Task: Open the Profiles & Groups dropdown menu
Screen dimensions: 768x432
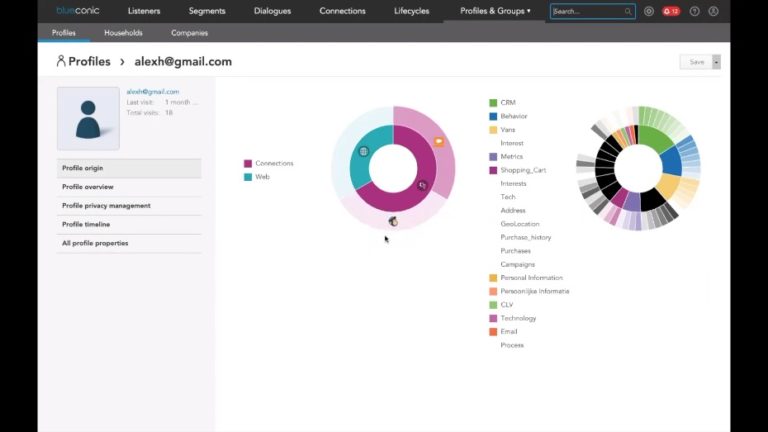Action: tap(495, 11)
